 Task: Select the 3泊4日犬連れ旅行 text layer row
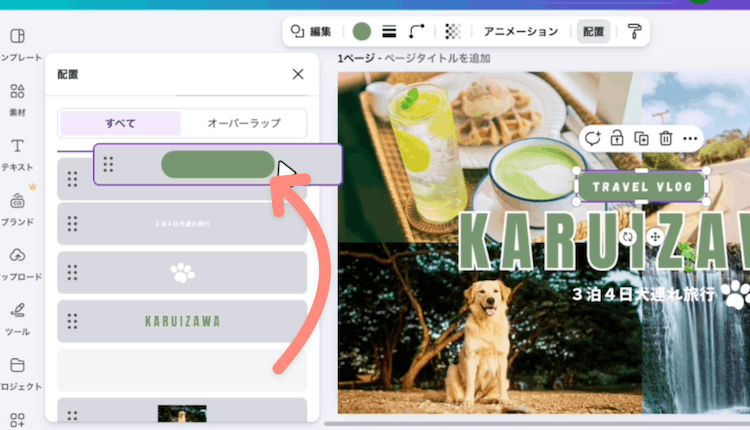pos(182,224)
